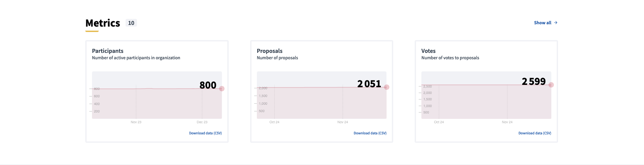Click the 800 participants total value
Viewport: 644px width, 165px height.
208,85
